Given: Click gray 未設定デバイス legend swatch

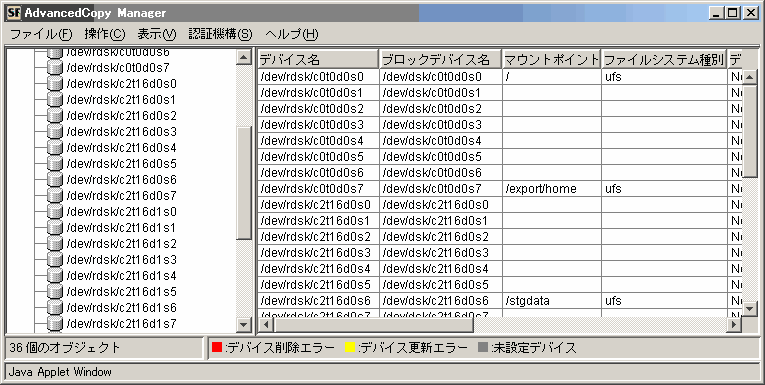Looking at the screenshot, I should click(x=483, y=347).
